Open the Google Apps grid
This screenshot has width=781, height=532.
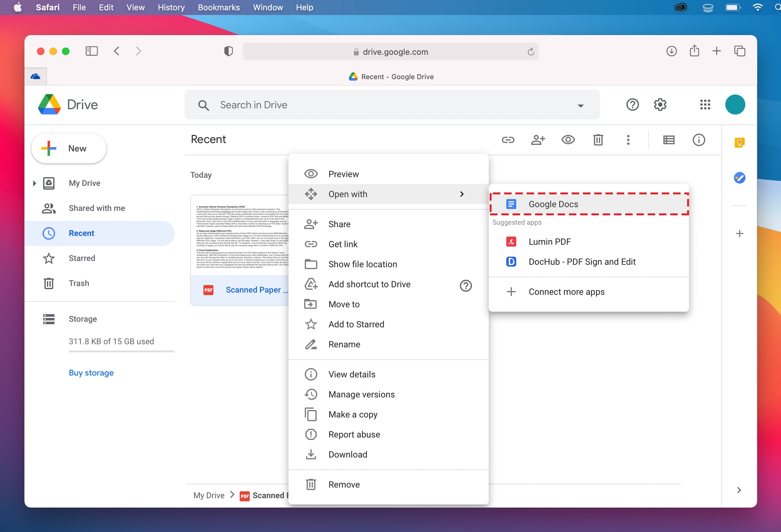[705, 105]
